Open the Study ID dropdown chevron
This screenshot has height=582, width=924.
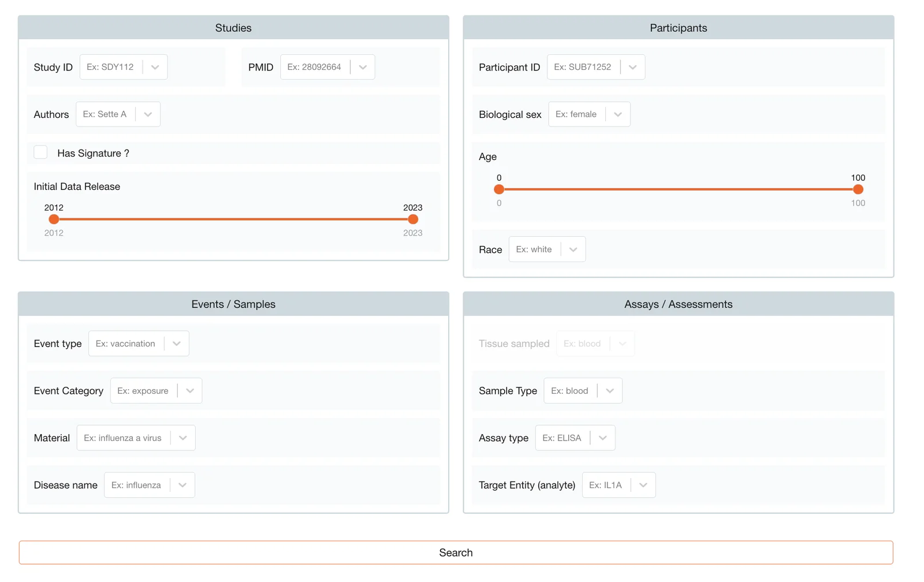[155, 67]
